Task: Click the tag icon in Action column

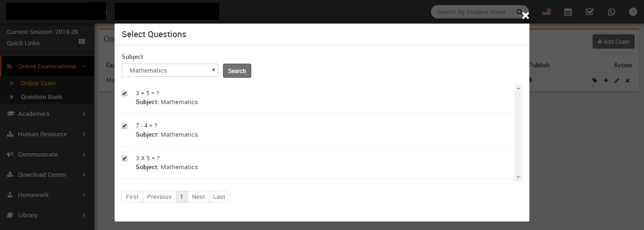Action: tap(595, 81)
